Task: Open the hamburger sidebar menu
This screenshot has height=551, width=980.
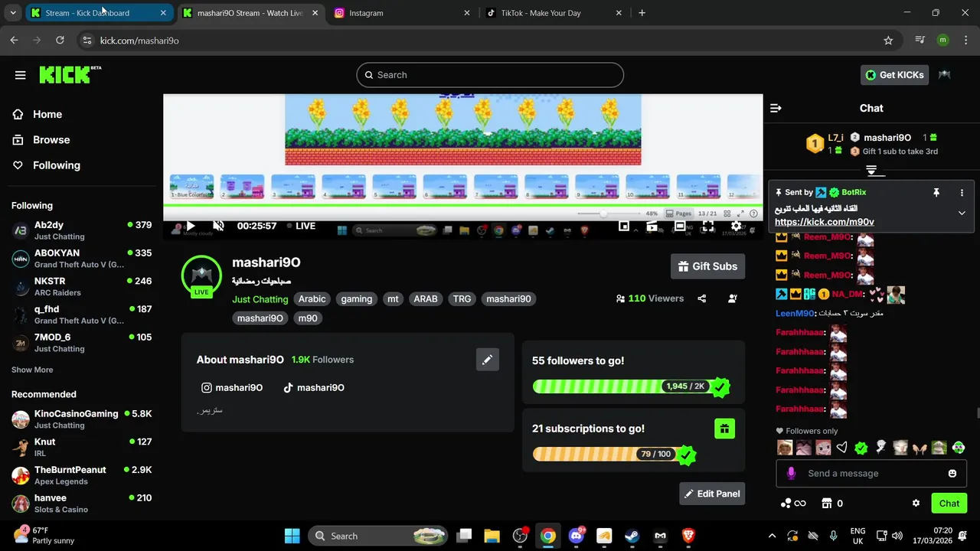Action: tap(21, 75)
